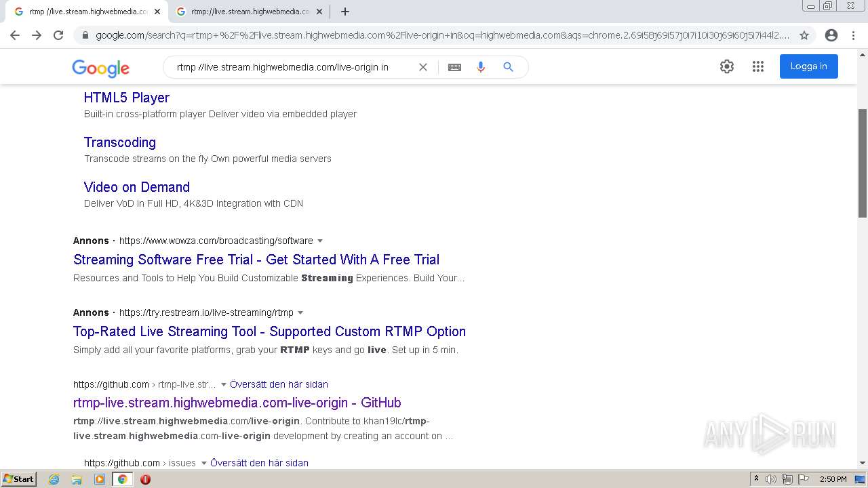Image resolution: width=868 pixels, height=488 pixels.
Task: Open Windows Explorer folder from taskbar
Action: pos(77,479)
